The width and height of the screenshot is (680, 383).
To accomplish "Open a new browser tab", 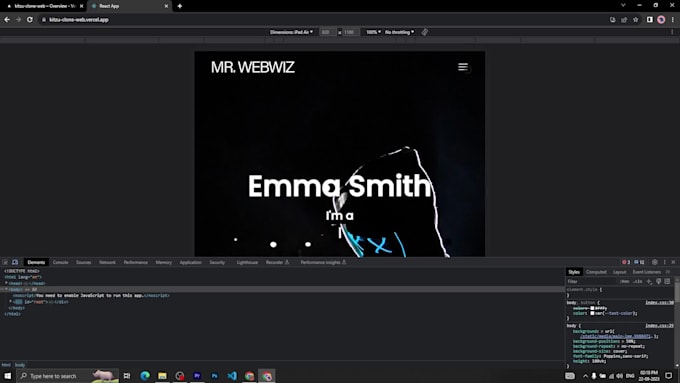I will click(180, 6).
